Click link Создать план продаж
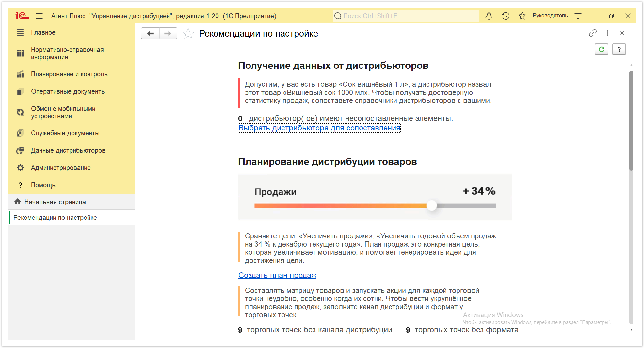The image size is (644, 348). pyautogui.click(x=277, y=275)
